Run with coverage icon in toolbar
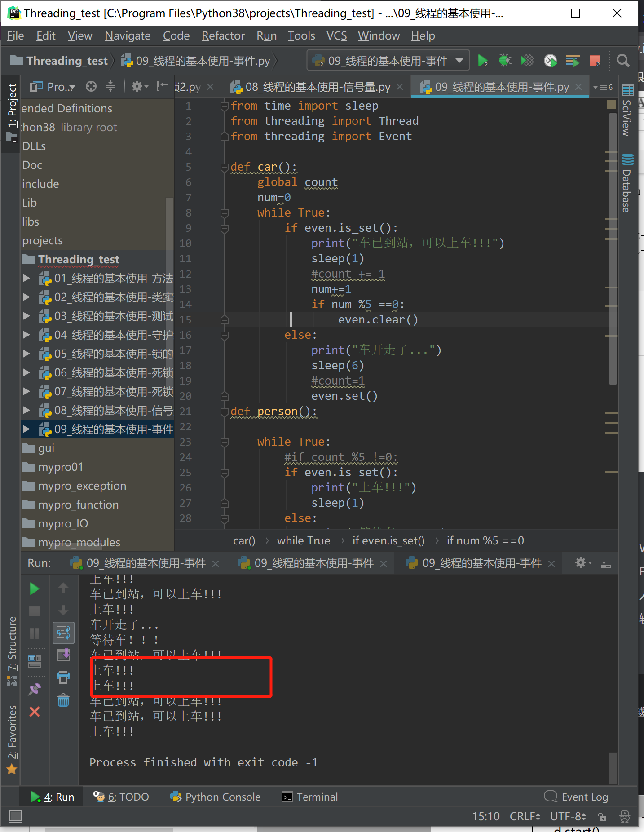644x832 pixels. click(x=528, y=61)
